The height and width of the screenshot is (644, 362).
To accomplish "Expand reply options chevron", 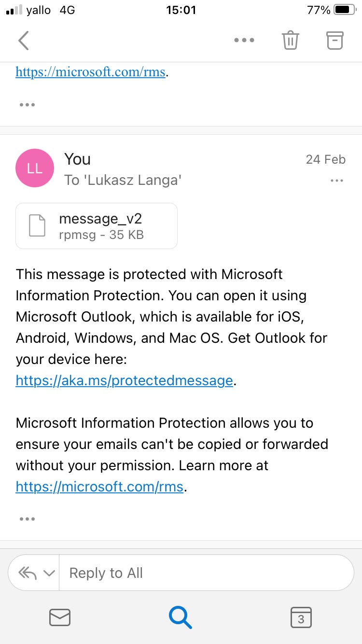I will [49, 573].
